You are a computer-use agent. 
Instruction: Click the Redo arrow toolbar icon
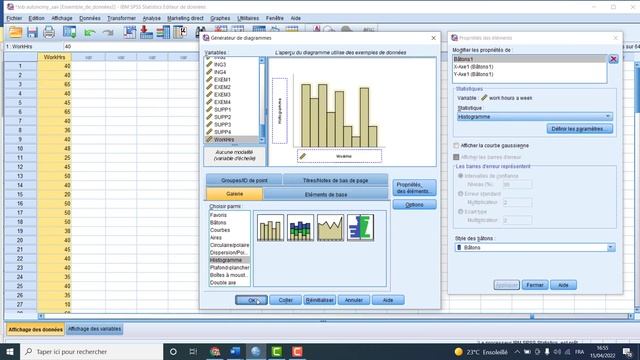pyautogui.click(x=108, y=32)
